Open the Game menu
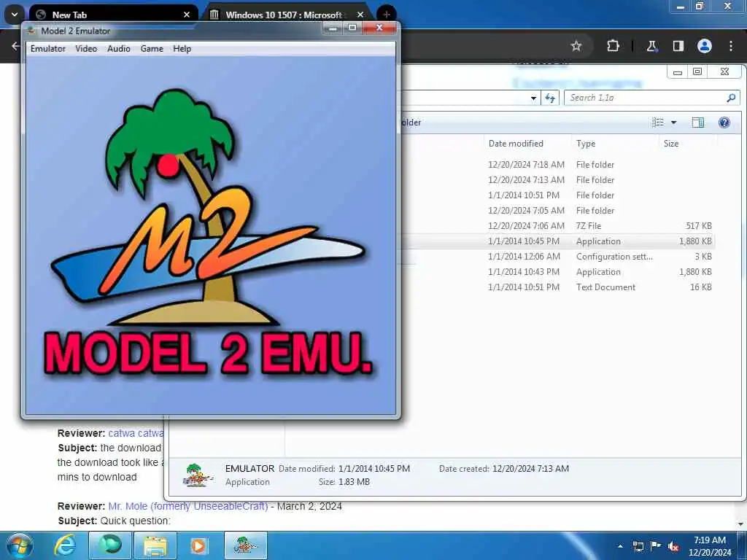Image resolution: width=747 pixels, height=560 pixels. [x=152, y=49]
